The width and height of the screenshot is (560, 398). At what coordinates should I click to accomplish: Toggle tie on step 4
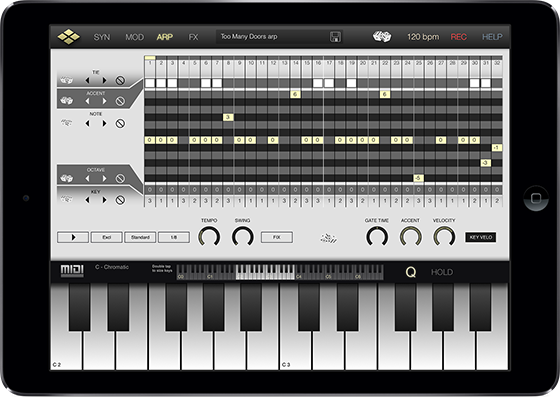click(184, 83)
